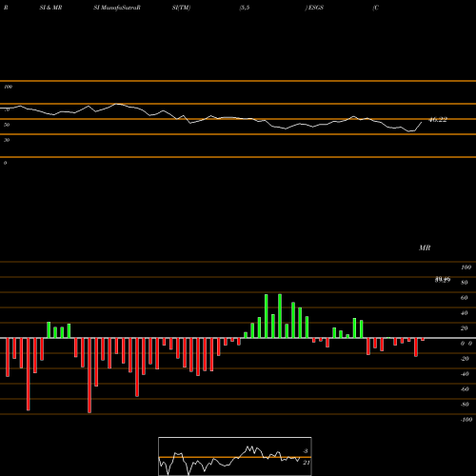Click the MR axis label -20
This screenshot has height=476, width=476.
tap(465, 359)
